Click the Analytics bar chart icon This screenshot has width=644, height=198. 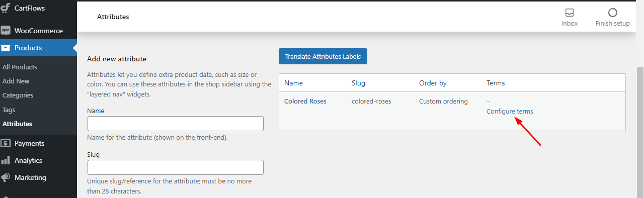click(6, 160)
